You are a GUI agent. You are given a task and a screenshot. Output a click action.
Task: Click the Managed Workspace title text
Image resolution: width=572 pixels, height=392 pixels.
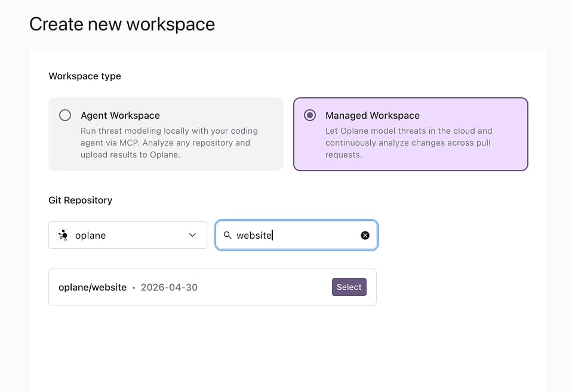tap(373, 116)
